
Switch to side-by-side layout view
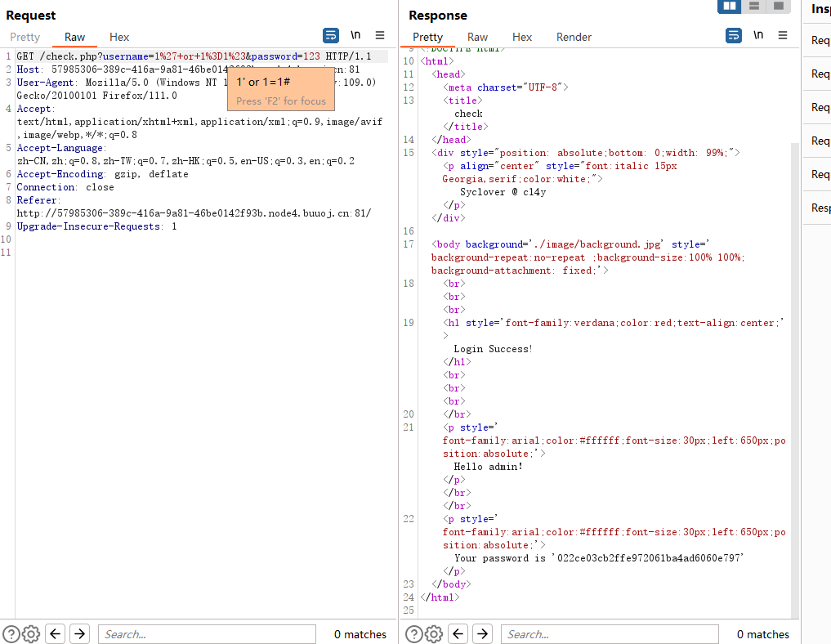[x=729, y=6]
